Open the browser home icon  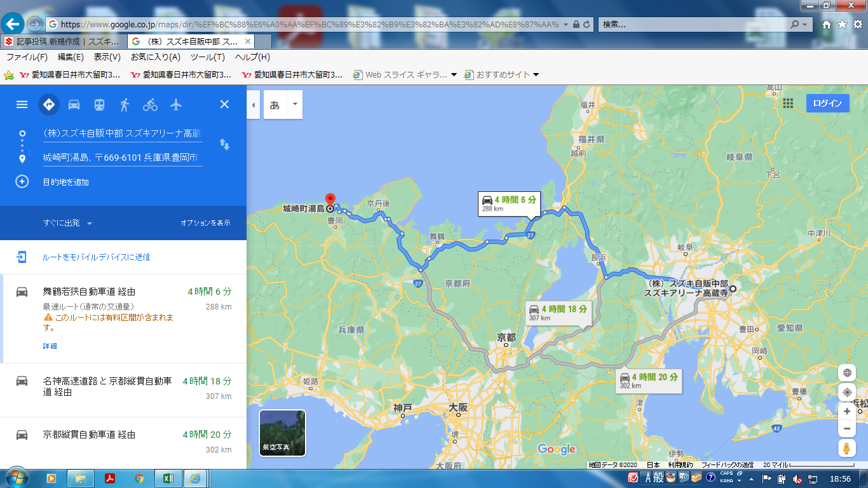(827, 24)
